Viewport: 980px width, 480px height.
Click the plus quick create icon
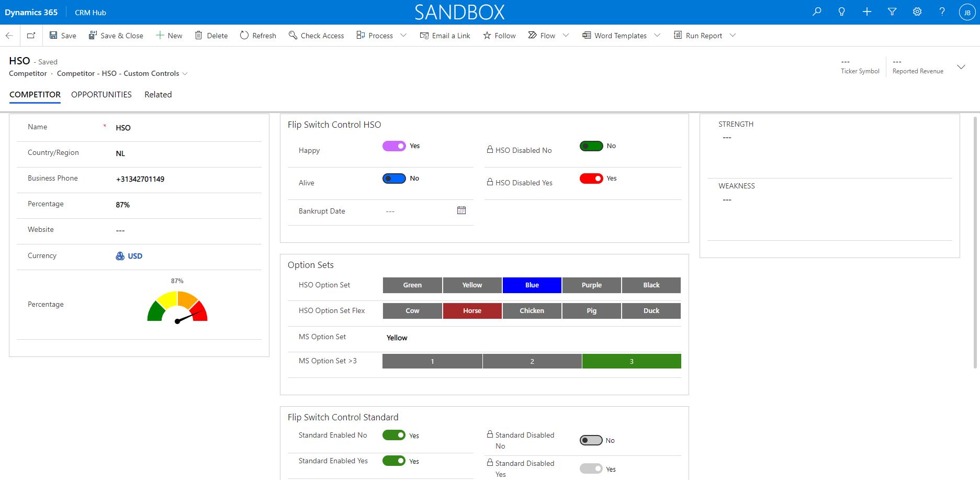pyautogui.click(x=867, y=12)
